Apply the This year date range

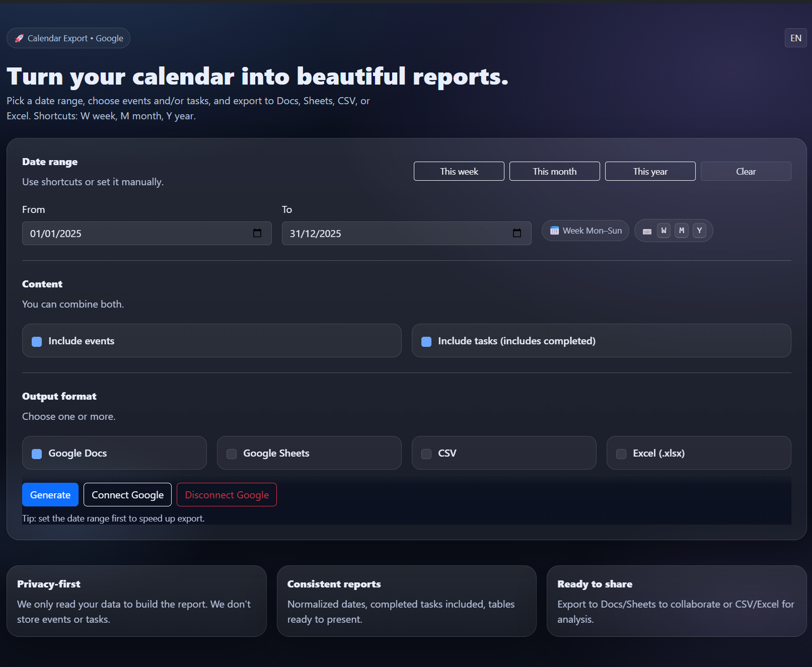650,171
